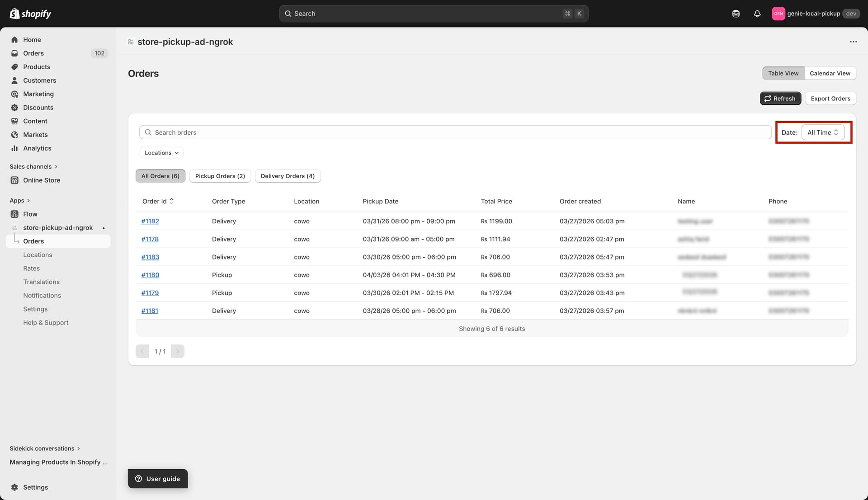
Task: Switch to the Pickup Orders tab
Action: point(220,176)
